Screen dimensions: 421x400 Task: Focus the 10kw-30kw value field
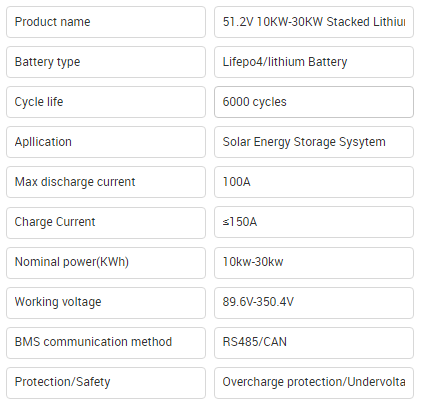click(314, 263)
